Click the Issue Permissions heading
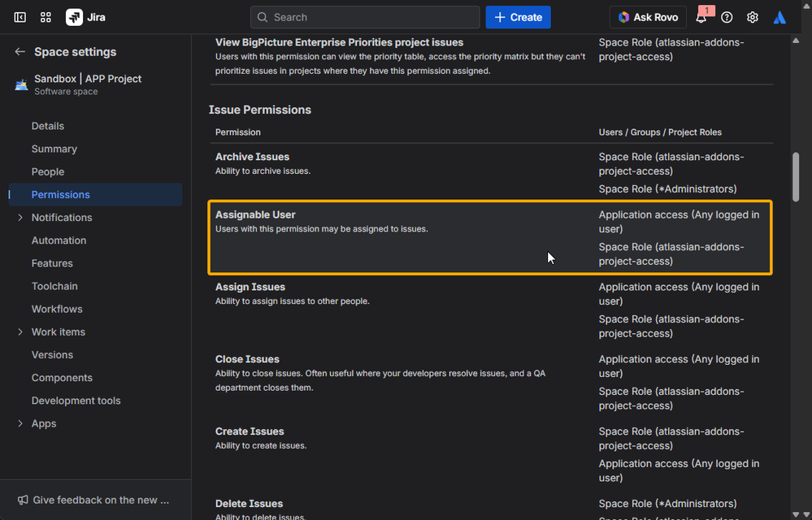Screen dimensions: 812x520 pos(260,110)
